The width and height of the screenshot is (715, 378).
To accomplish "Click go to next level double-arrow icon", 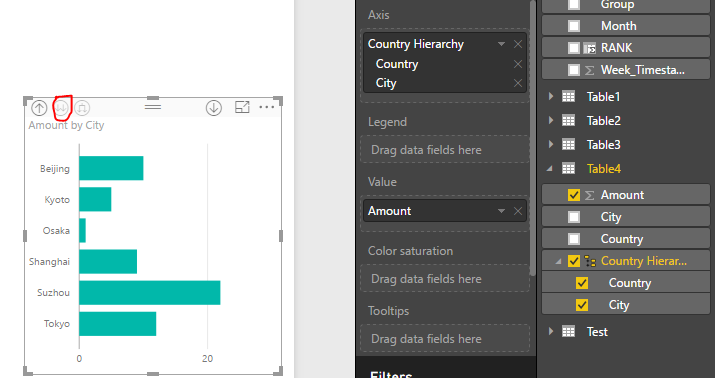I will tap(62, 108).
